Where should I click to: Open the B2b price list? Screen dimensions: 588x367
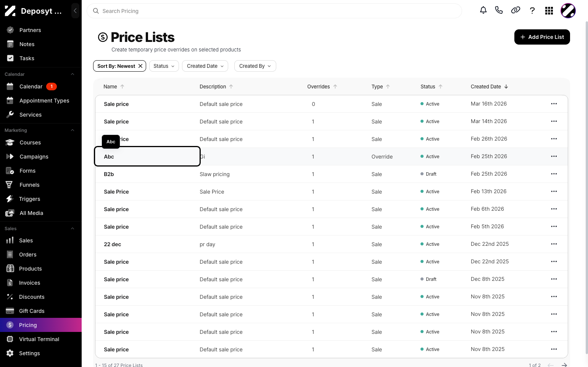(109, 174)
